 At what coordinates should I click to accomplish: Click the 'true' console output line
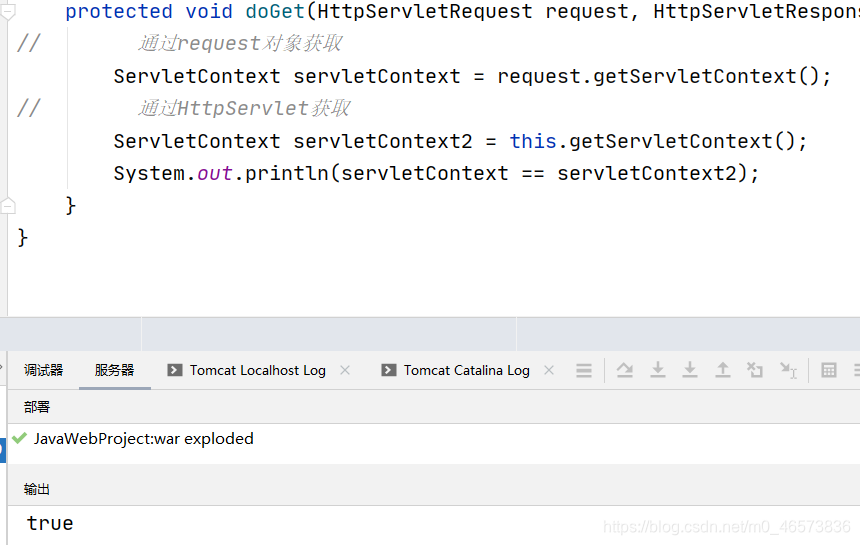(50, 523)
